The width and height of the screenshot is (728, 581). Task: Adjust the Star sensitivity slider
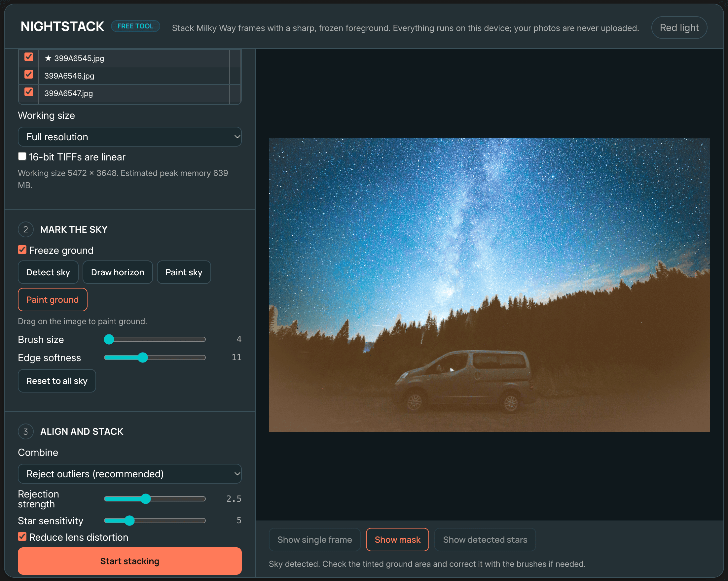coord(155,520)
